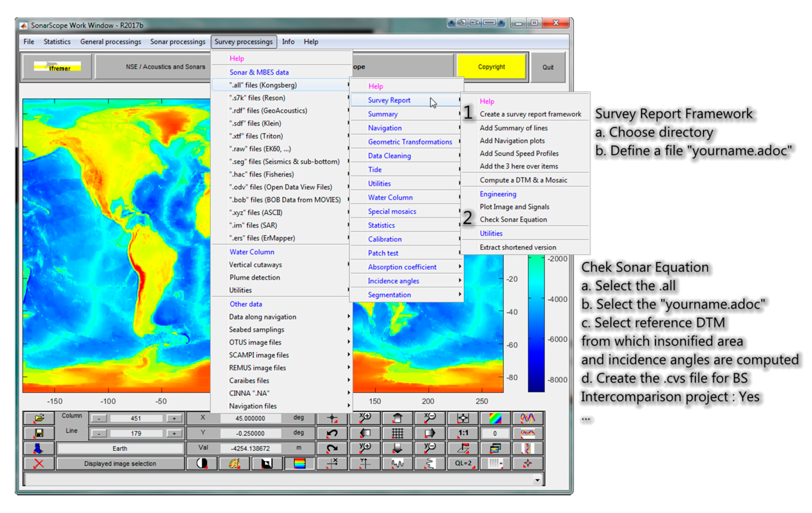Expand the Navigation files submenu
This screenshot has width=812, height=513.
pyautogui.click(x=282, y=406)
